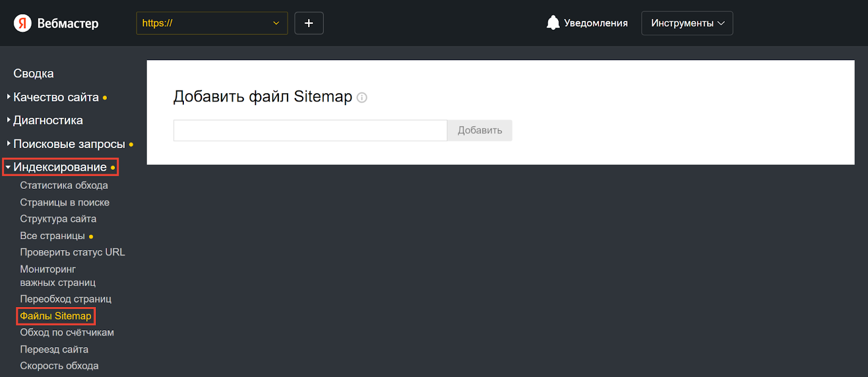Go to Скорость обхода

(x=59, y=366)
